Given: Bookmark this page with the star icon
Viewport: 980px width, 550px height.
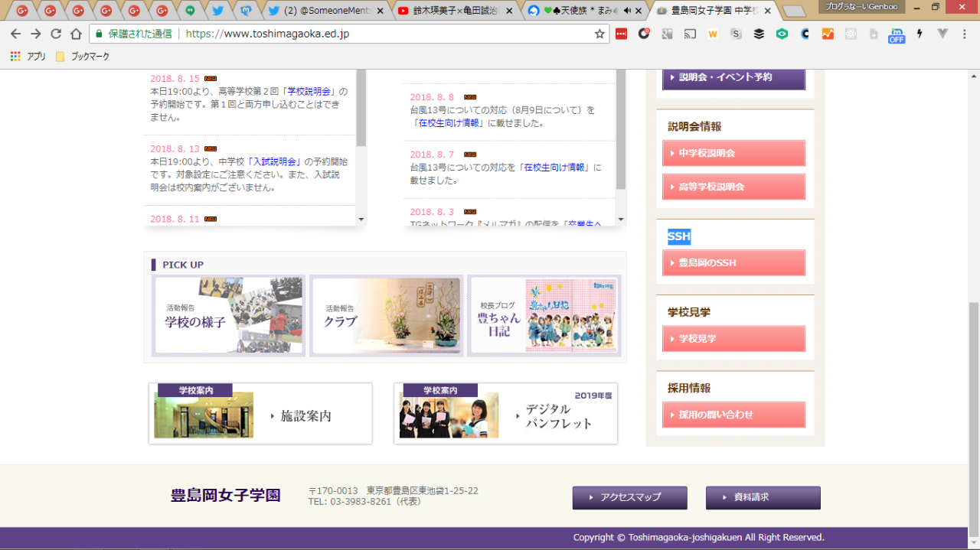Looking at the screenshot, I should pyautogui.click(x=599, y=34).
